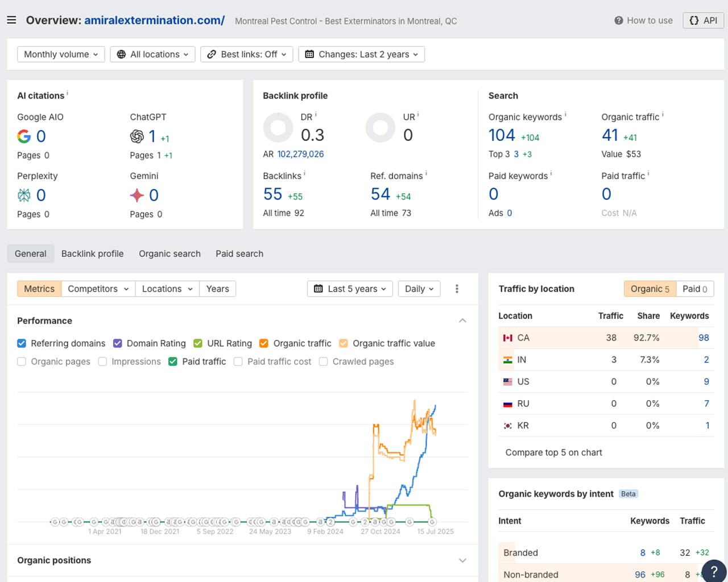Open the amiralextermination.com link
The height and width of the screenshot is (582, 728).
pos(154,20)
